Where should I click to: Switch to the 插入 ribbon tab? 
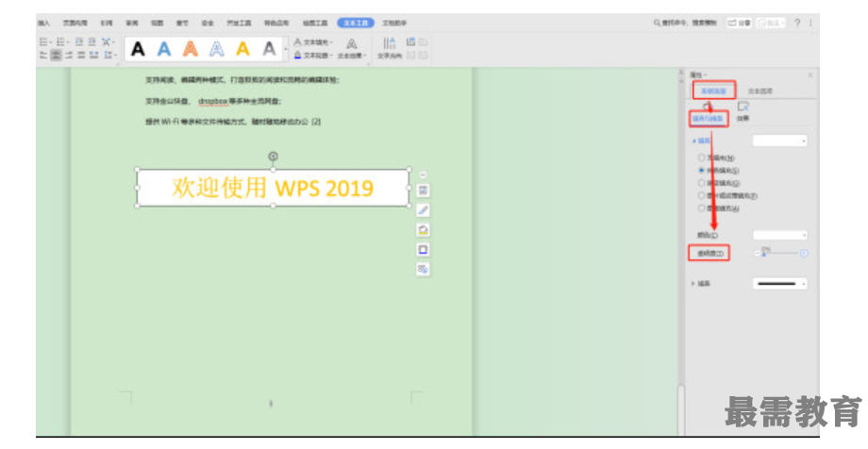pos(43,23)
